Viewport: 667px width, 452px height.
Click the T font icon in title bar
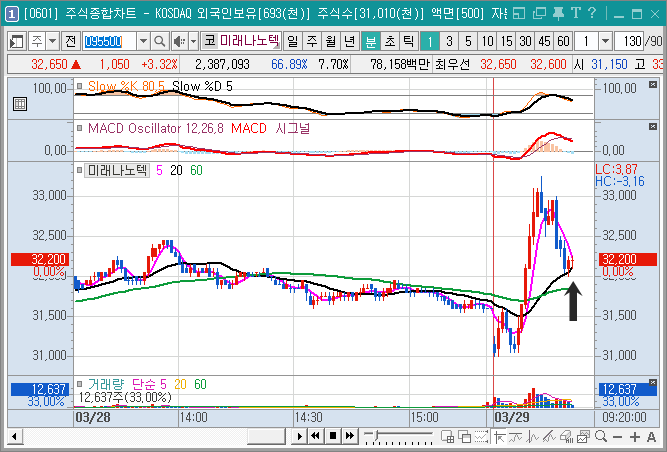(576, 13)
